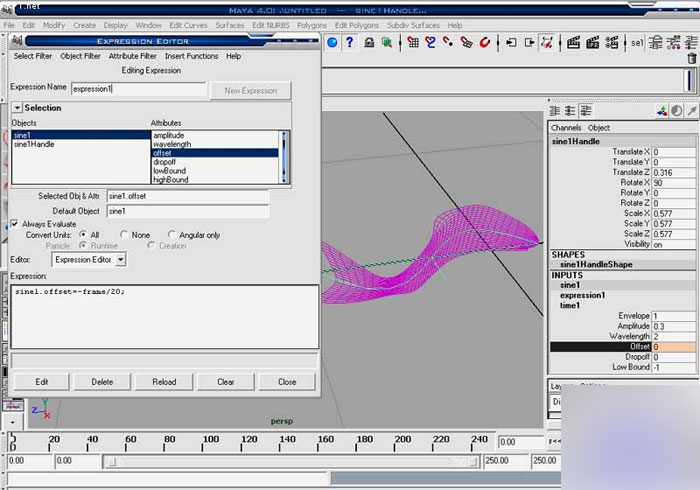Click the Reload button
The height and width of the screenshot is (490, 700).
[164, 382]
